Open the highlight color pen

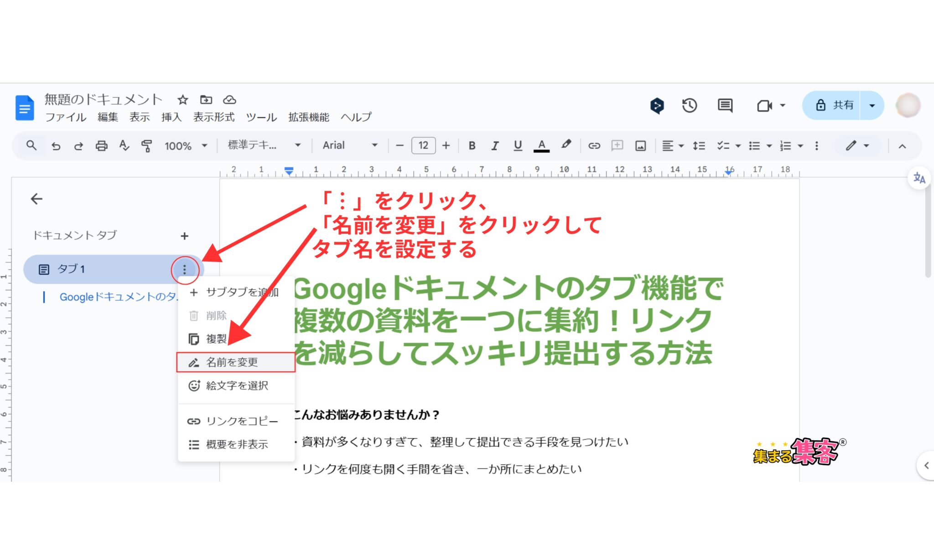click(x=566, y=145)
